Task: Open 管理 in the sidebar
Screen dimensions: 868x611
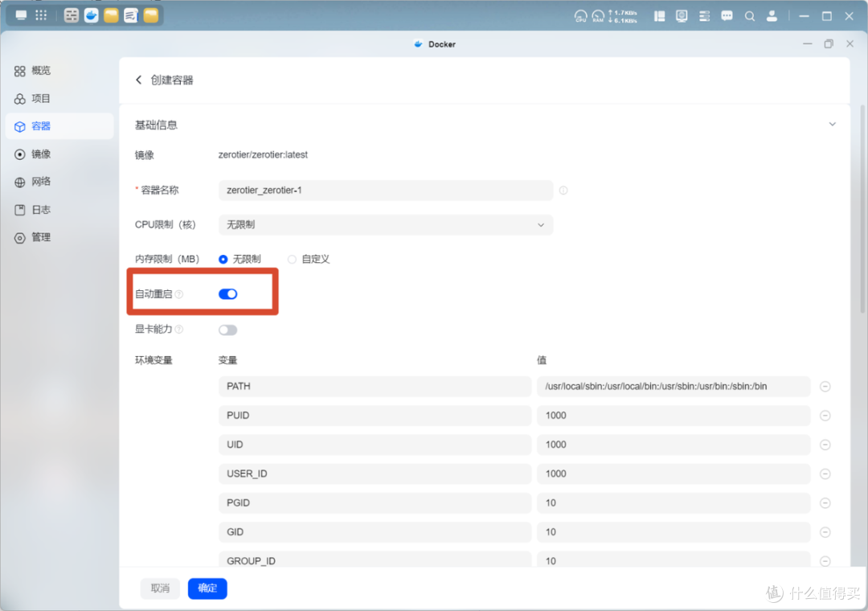Action: click(x=59, y=238)
